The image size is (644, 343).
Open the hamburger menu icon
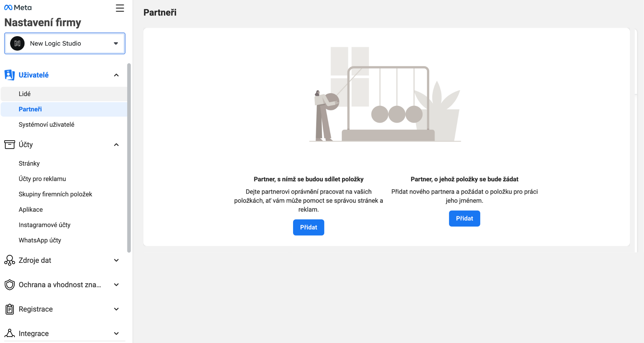[120, 8]
